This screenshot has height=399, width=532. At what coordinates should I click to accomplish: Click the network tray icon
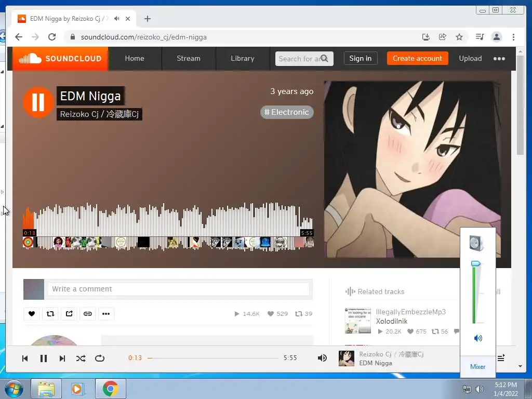(x=467, y=390)
